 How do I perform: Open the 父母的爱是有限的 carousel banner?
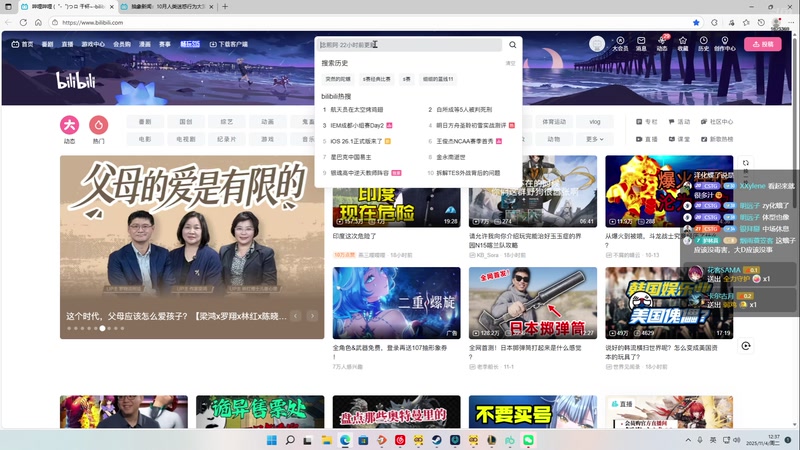[x=192, y=247]
